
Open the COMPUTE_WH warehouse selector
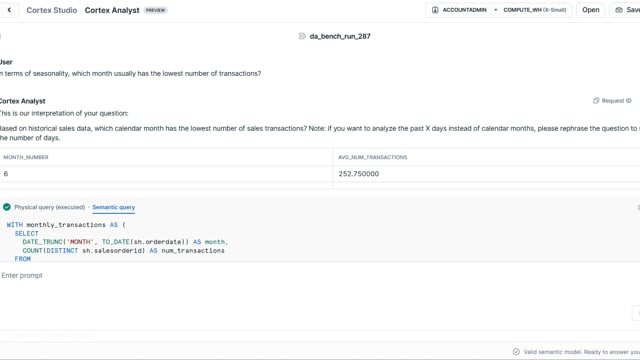pos(534,10)
